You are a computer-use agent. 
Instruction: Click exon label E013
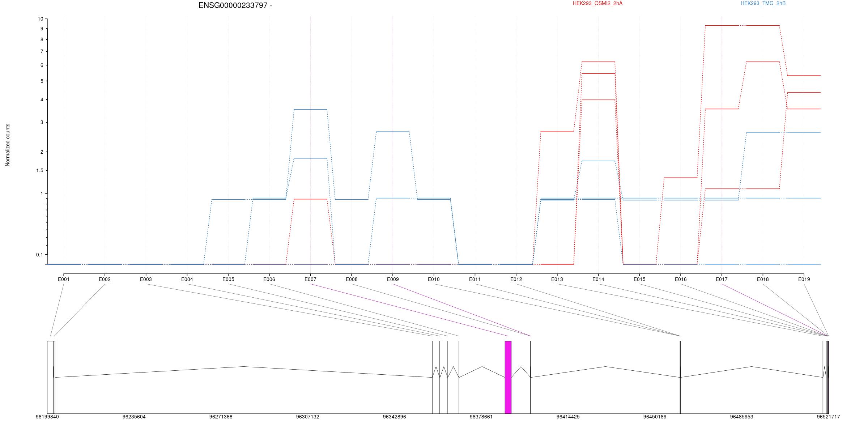click(x=557, y=279)
